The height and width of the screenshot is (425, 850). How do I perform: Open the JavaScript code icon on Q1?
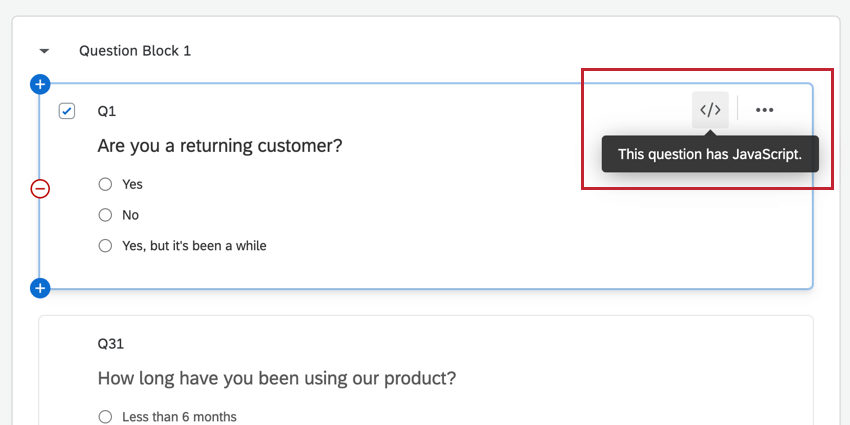(x=710, y=110)
